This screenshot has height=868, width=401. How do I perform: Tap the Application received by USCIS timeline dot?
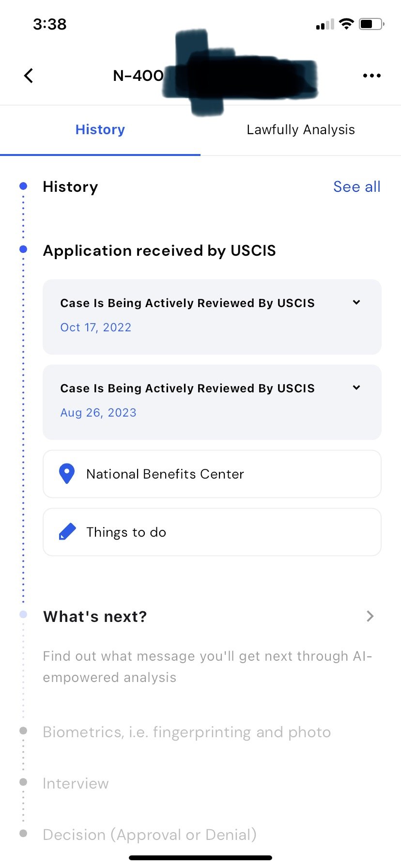[x=23, y=249]
